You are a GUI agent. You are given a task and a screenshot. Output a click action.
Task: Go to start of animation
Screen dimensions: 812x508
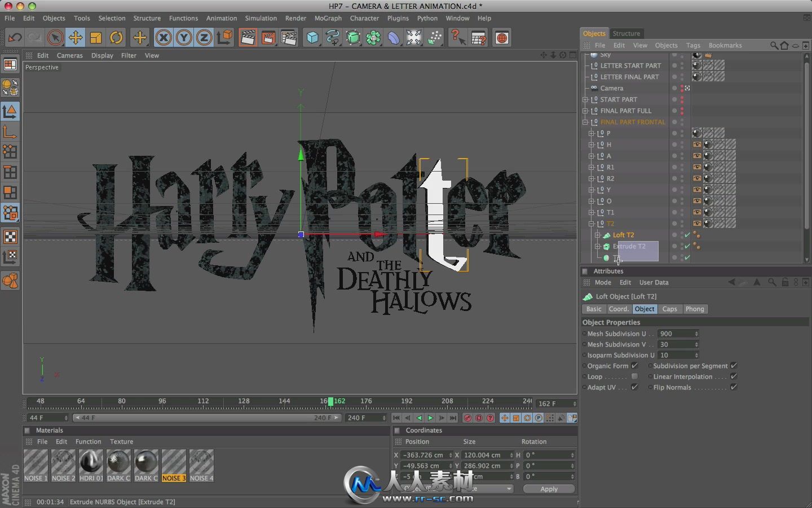tap(396, 418)
